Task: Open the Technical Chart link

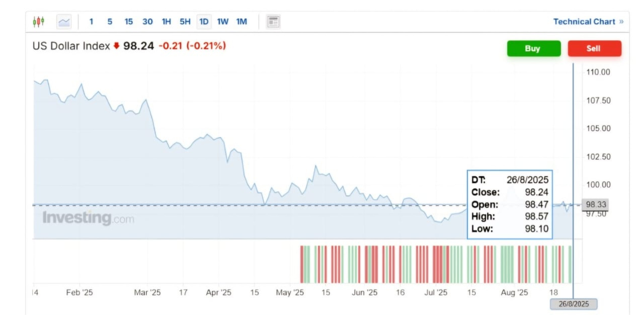Action: [584, 22]
